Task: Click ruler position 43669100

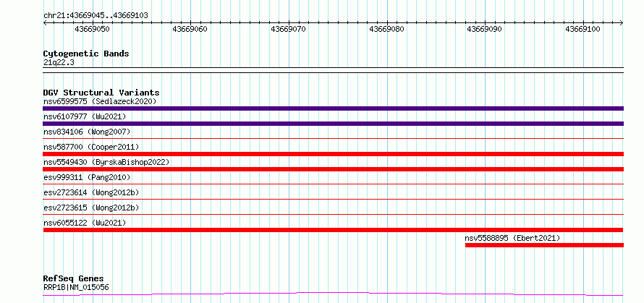Action: [582, 29]
